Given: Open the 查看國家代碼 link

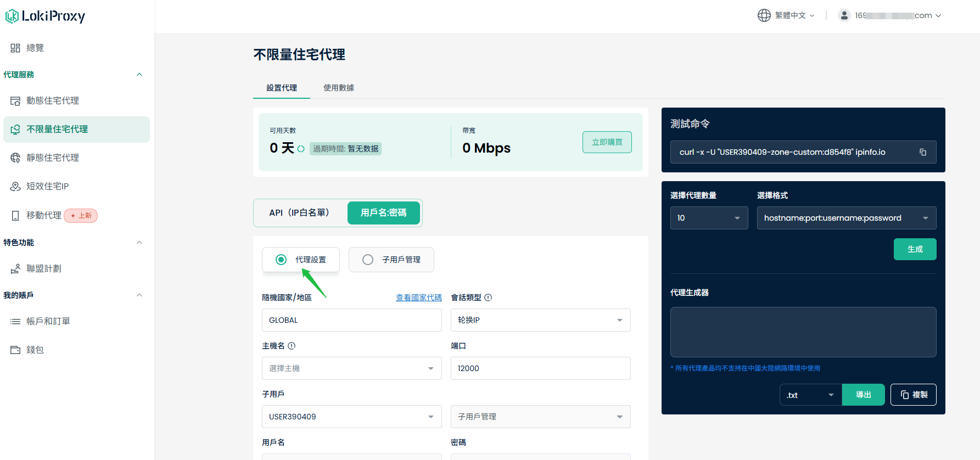Looking at the screenshot, I should 419,298.
